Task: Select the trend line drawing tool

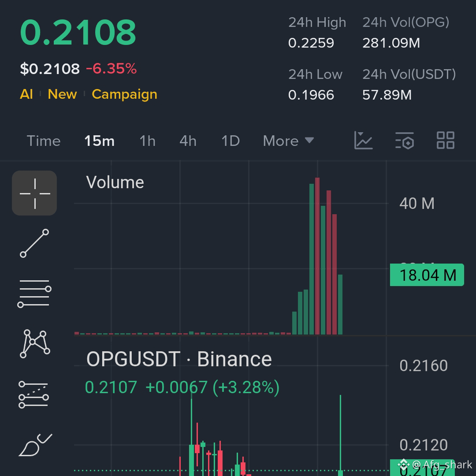Action: point(34,243)
